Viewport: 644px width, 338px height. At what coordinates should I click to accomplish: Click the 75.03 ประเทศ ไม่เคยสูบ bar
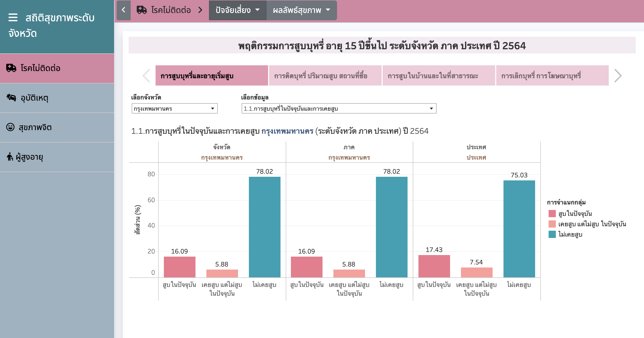tap(519, 229)
